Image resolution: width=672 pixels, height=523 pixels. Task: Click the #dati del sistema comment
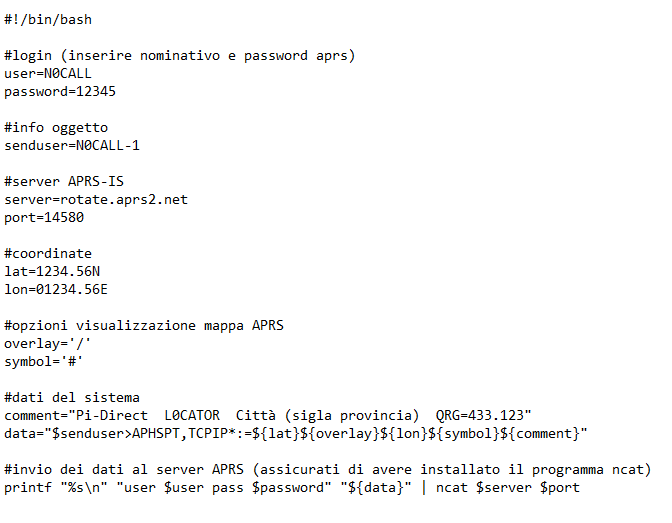tap(72, 397)
